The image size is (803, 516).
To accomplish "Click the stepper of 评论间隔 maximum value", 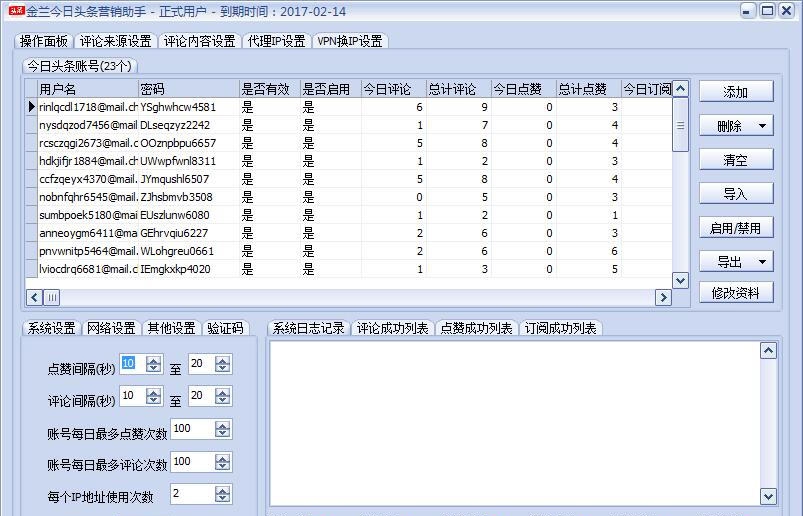I will (222, 396).
